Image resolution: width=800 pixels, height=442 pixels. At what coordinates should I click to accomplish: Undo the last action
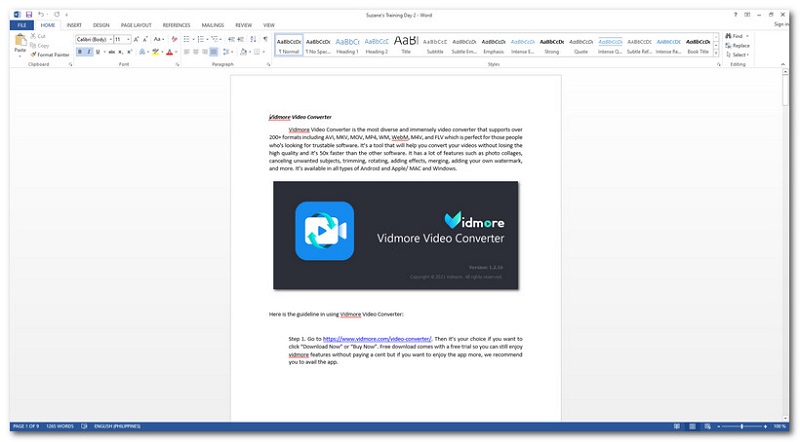41,15
